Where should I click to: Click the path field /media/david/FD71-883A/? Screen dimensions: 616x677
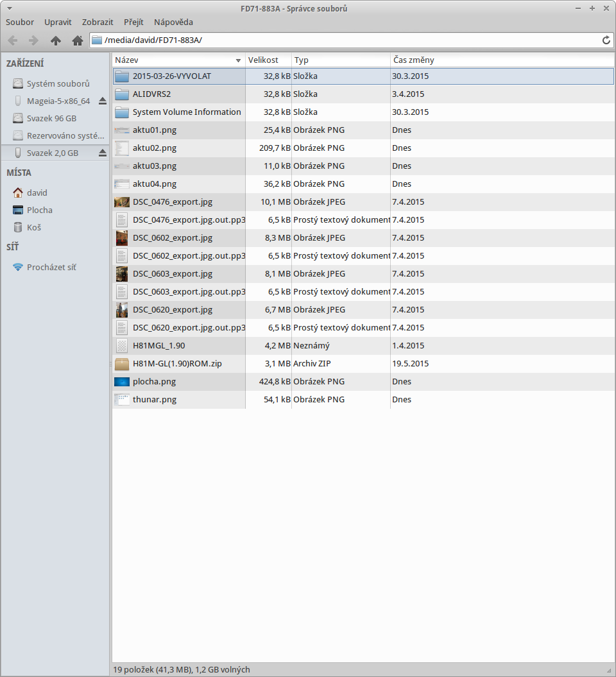352,40
